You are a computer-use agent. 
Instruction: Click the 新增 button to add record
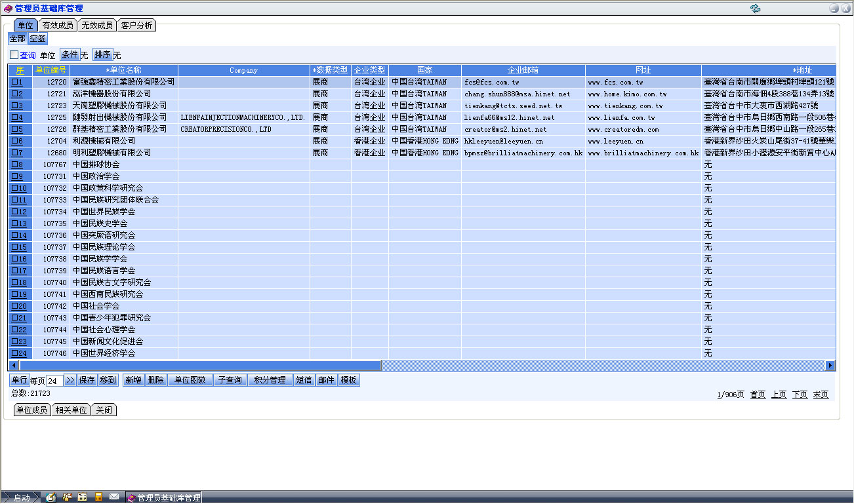point(133,380)
